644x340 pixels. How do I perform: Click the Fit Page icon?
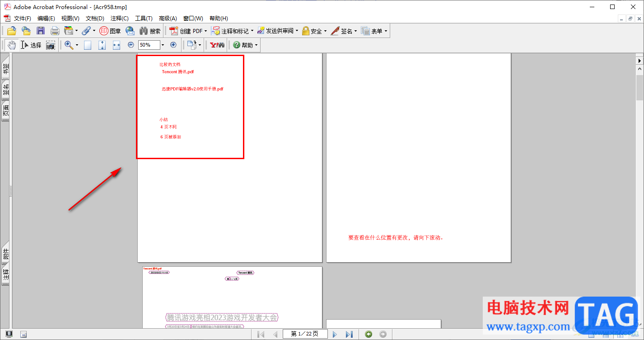click(x=102, y=45)
